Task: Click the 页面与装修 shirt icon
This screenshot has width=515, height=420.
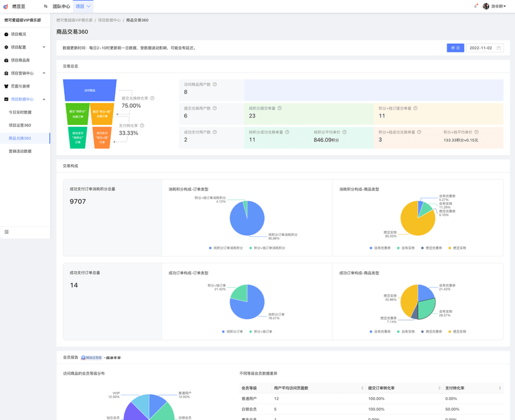Action: [x=6, y=86]
